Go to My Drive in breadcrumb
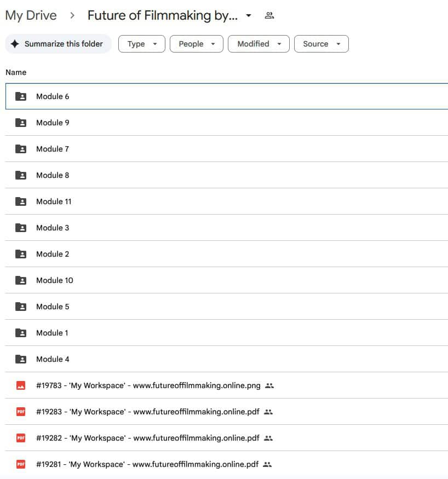Viewport: 448px width, 479px height. click(31, 15)
